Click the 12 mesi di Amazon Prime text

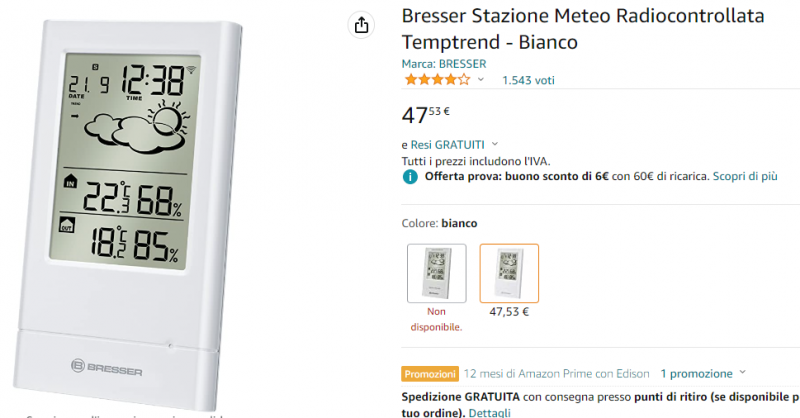click(556, 374)
